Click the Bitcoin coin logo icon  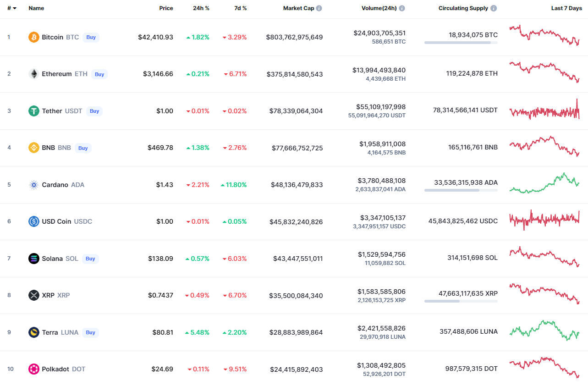34,37
